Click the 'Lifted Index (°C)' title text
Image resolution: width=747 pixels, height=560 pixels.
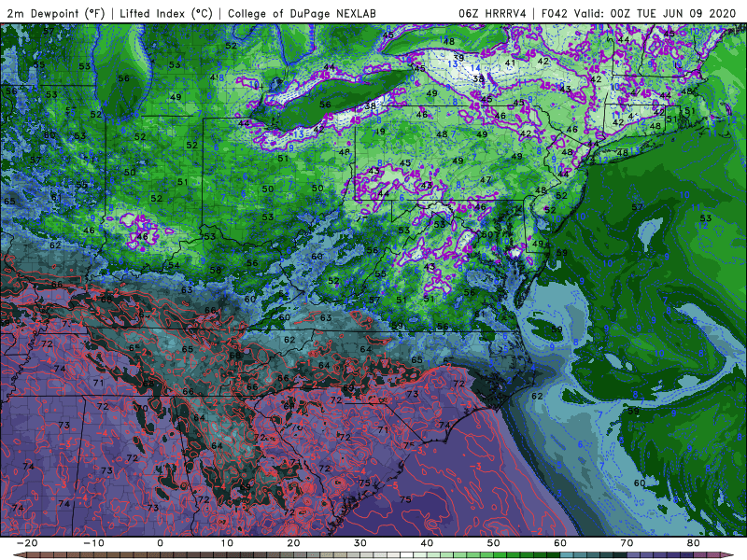click(166, 13)
